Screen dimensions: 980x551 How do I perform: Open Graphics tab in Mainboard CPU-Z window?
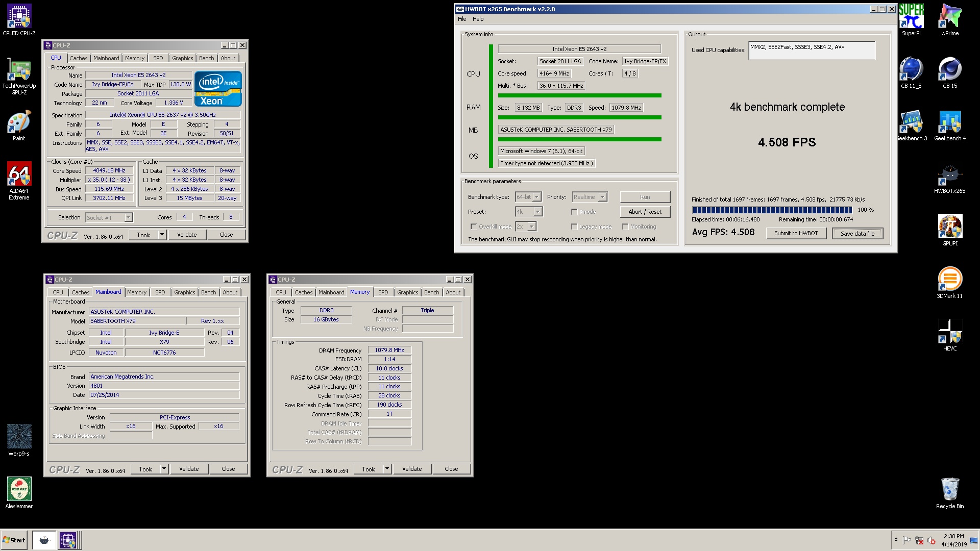point(185,292)
